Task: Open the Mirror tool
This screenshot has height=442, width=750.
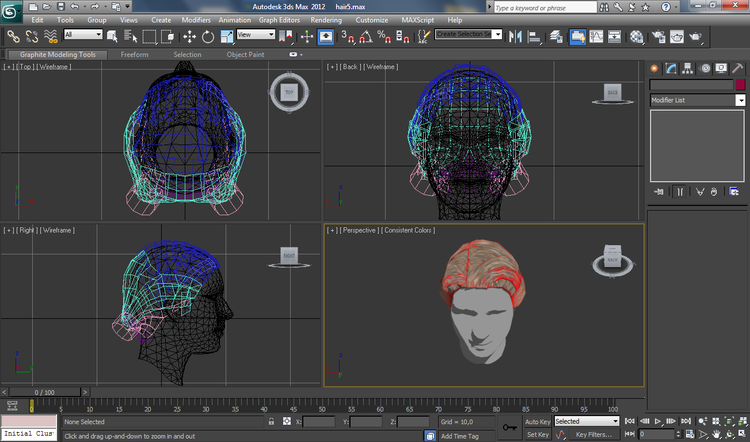Action: tap(515, 37)
